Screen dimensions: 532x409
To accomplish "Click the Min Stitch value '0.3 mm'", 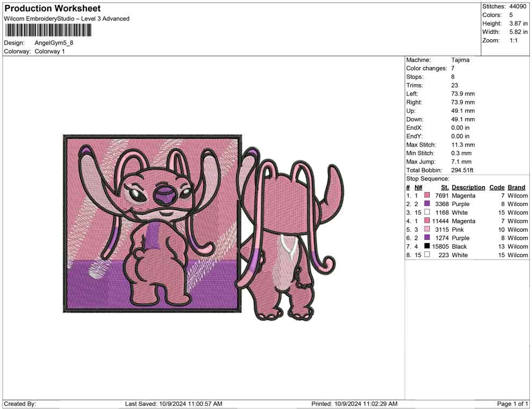I will coord(462,153).
